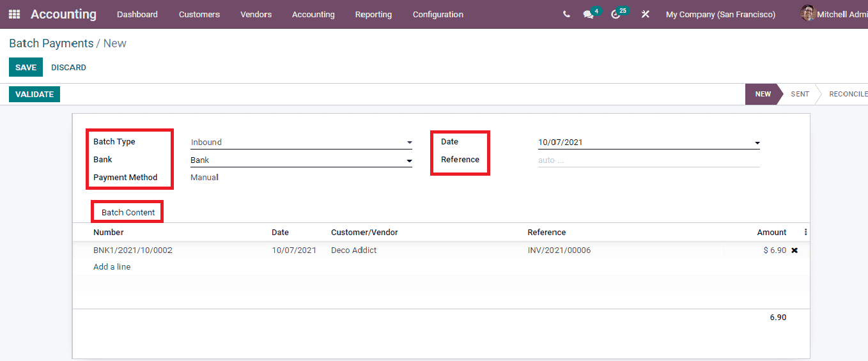This screenshot has width=868, height=361.
Task: Discard the new batch payment
Action: (68, 67)
